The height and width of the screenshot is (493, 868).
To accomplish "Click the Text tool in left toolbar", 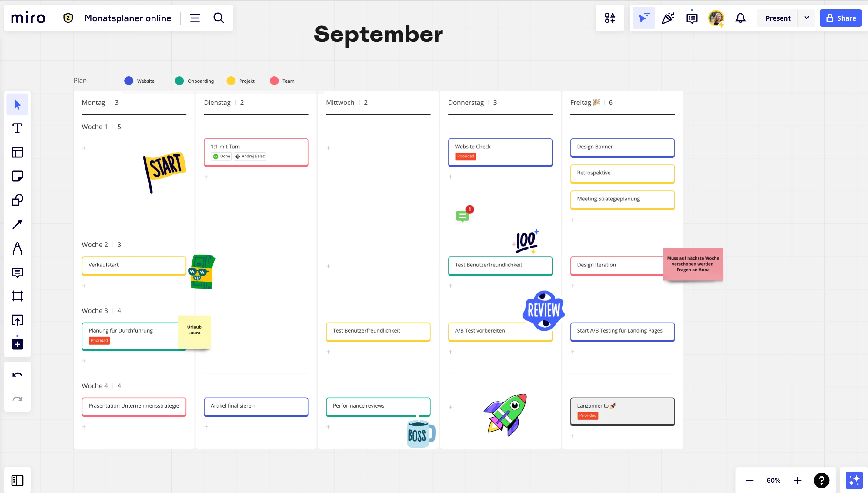I will click(17, 128).
